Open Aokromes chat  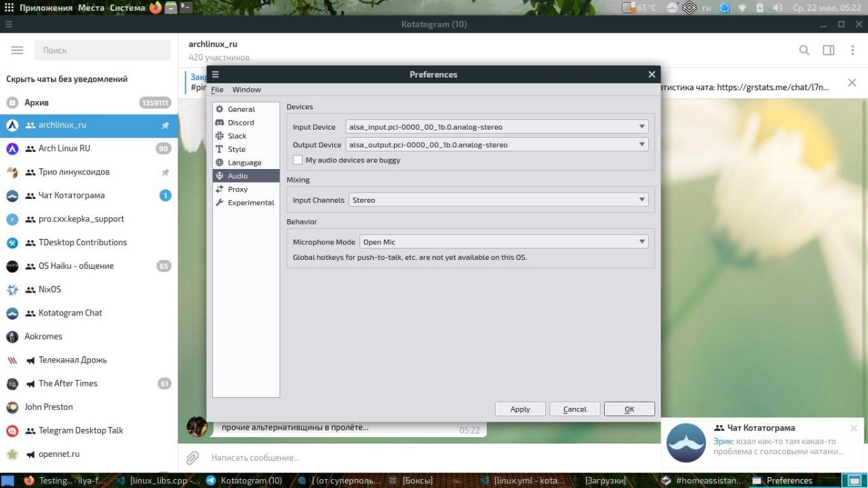[89, 337]
